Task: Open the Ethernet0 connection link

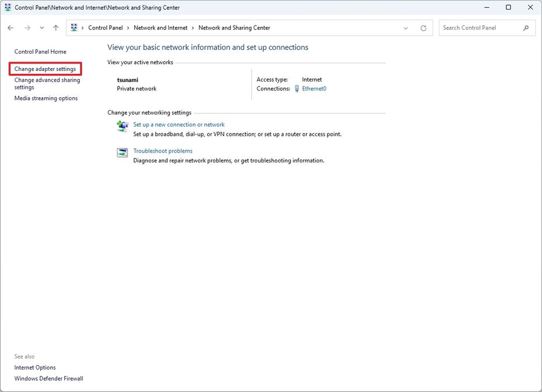Action: [313, 88]
